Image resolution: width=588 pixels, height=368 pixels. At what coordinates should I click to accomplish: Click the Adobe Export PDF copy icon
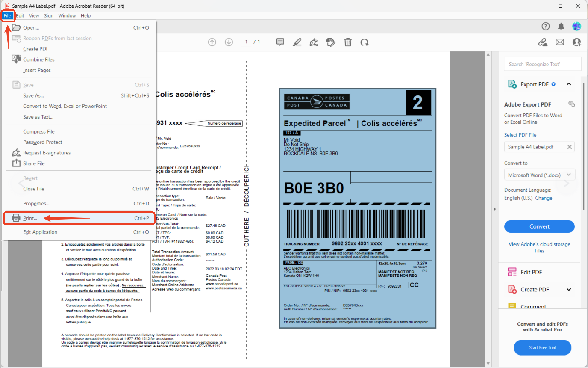click(571, 104)
